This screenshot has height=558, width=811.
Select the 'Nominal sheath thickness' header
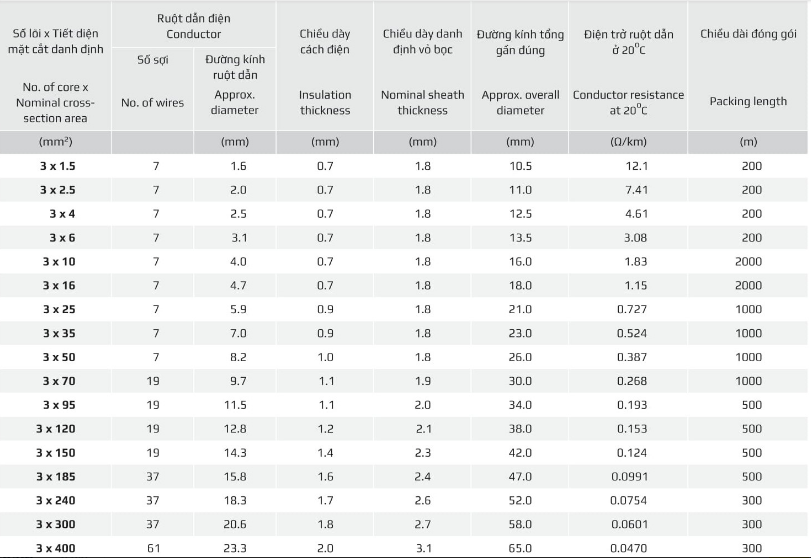coord(422,102)
